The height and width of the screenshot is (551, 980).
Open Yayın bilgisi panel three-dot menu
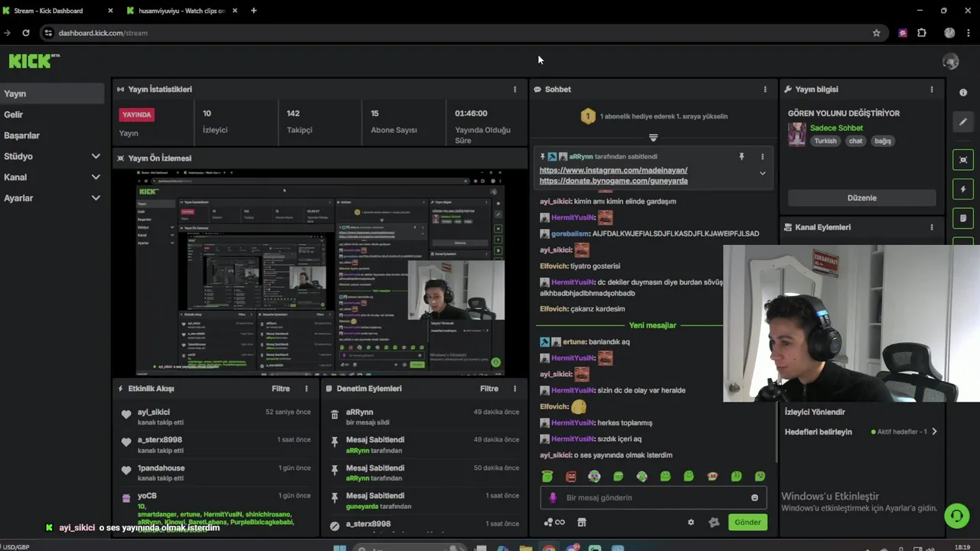(x=932, y=90)
